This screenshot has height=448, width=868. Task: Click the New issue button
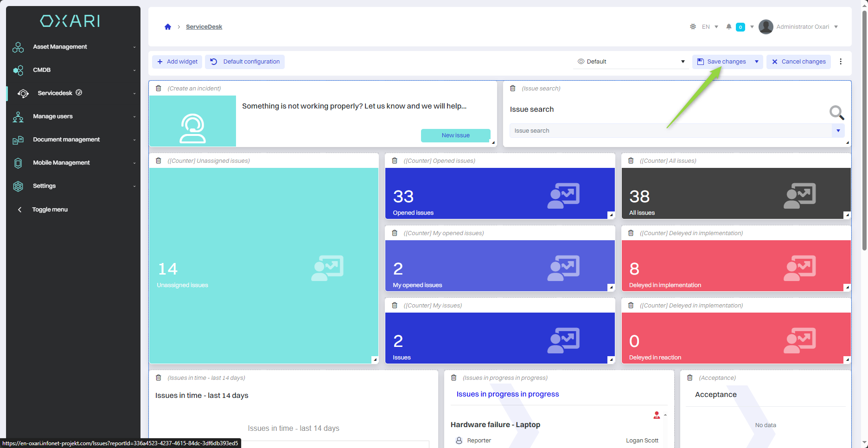coord(455,135)
